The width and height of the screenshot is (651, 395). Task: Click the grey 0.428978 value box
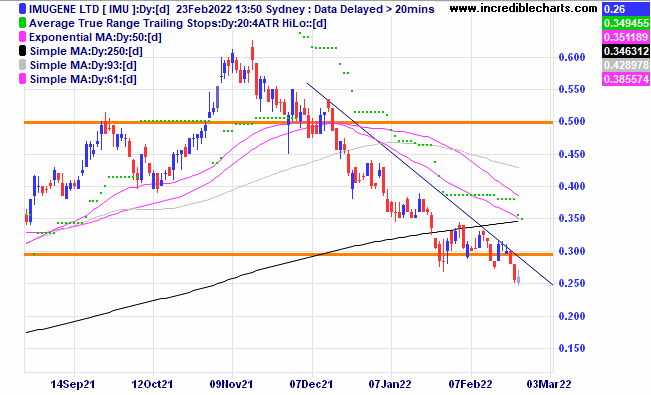pyautogui.click(x=625, y=65)
